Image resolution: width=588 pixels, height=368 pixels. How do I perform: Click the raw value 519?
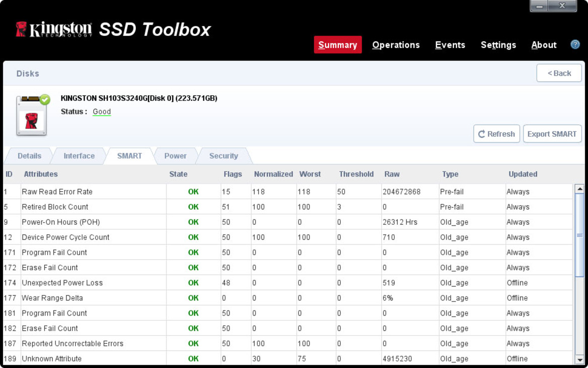[x=389, y=283]
